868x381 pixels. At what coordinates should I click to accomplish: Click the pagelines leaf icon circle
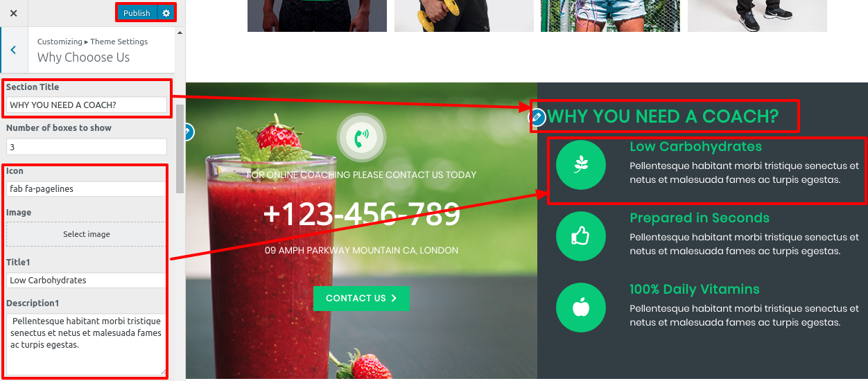tap(581, 165)
